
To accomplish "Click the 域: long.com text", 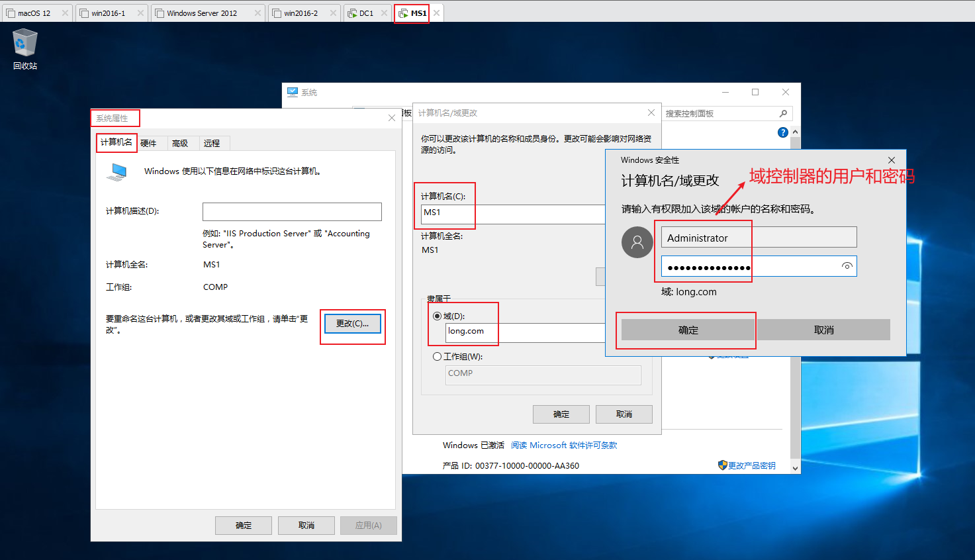I will pyautogui.click(x=688, y=292).
